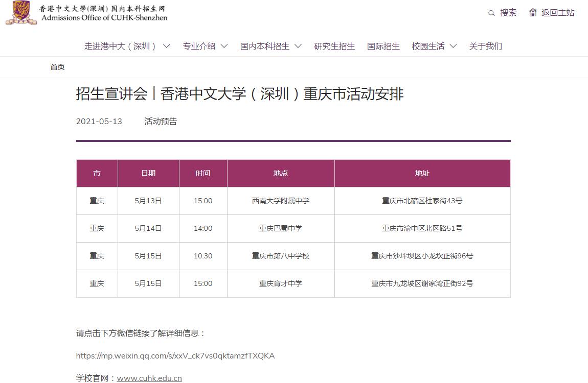The height and width of the screenshot is (383, 588).
Task: Open 国际招生 menu item
Action: 383,46
